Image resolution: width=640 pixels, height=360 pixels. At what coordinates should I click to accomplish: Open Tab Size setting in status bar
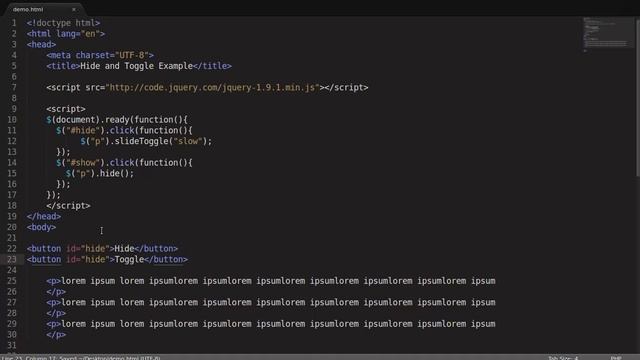562,358
